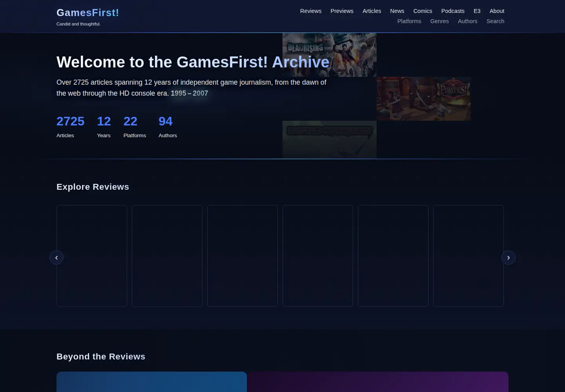
Task: Select Articles in the top nav
Action: (x=372, y=11)
